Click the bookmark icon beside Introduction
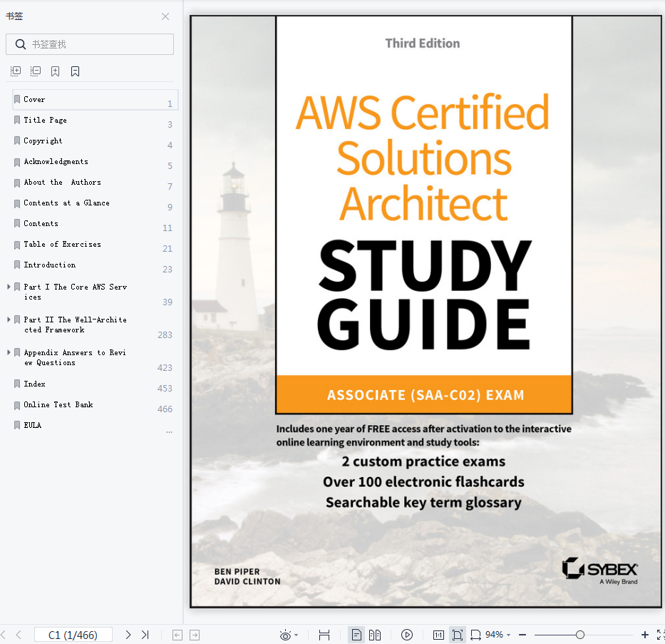 [x=17, y=265]
